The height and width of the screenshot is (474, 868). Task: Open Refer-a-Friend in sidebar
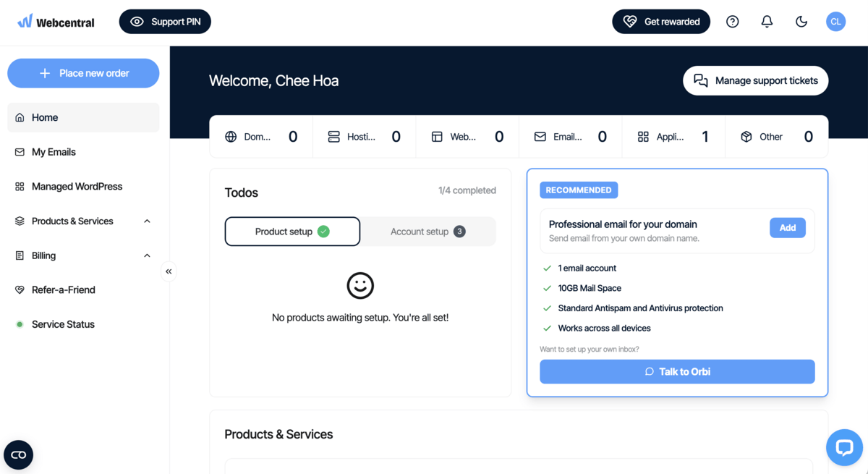tap(83, 290)
